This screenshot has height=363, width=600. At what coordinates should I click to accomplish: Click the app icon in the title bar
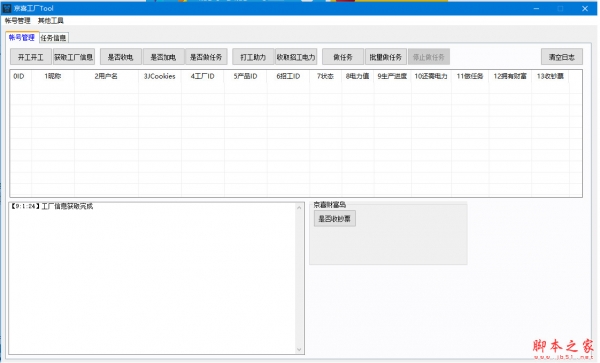tap(7, 8)
